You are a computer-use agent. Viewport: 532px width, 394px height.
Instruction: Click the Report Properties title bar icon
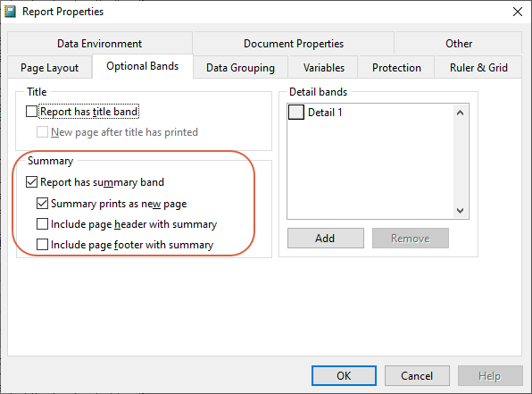coord(10,12)
